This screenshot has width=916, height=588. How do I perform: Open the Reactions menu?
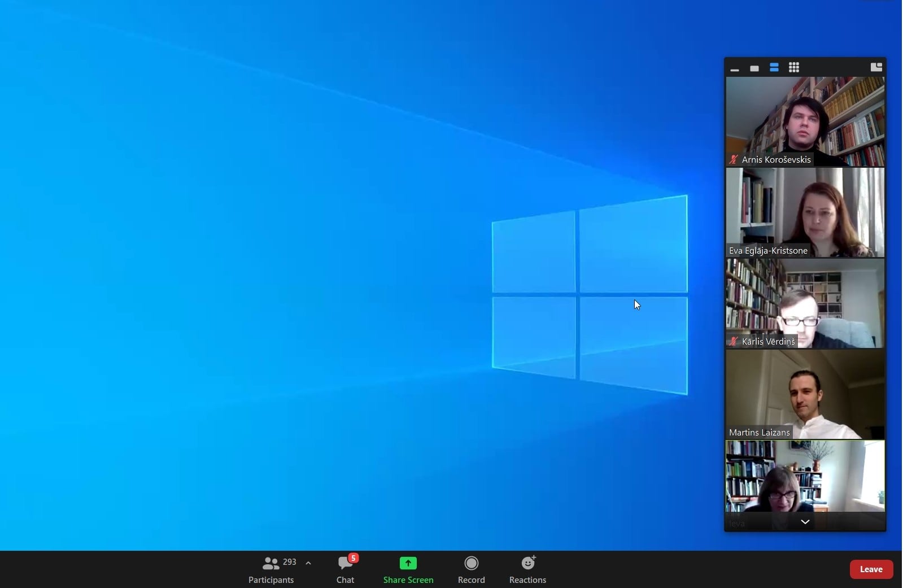(528, 569)
